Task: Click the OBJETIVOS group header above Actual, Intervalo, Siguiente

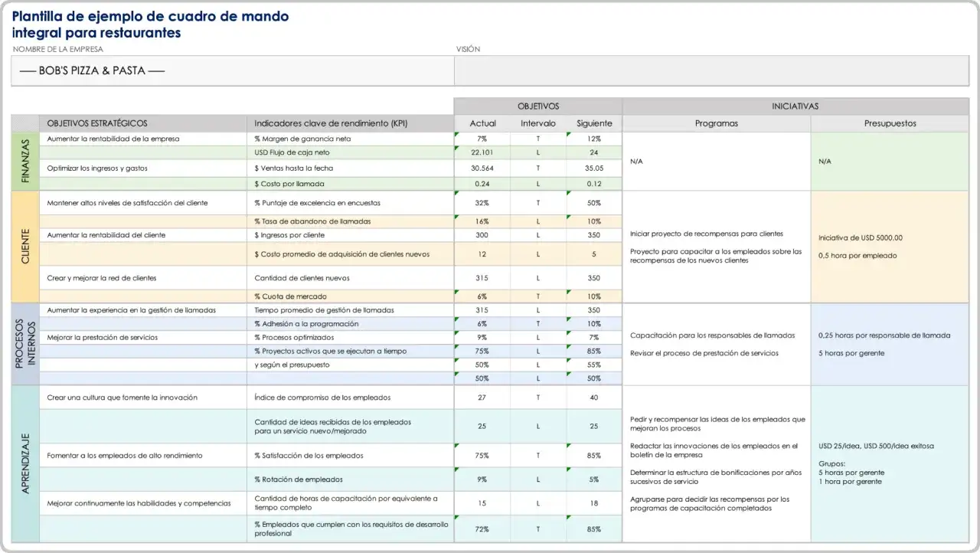Action: tap(538, 106)
